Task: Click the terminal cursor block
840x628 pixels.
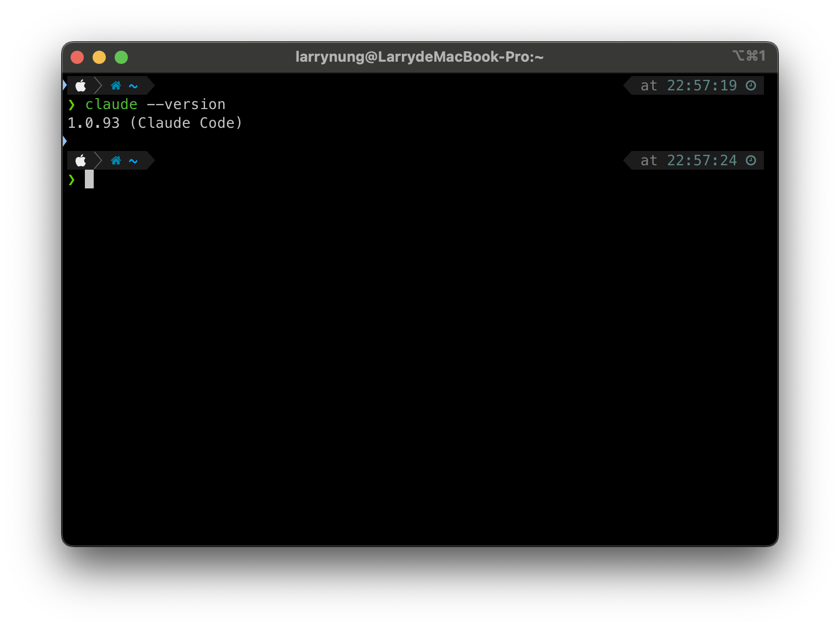Action: click(x=89, y=179)
